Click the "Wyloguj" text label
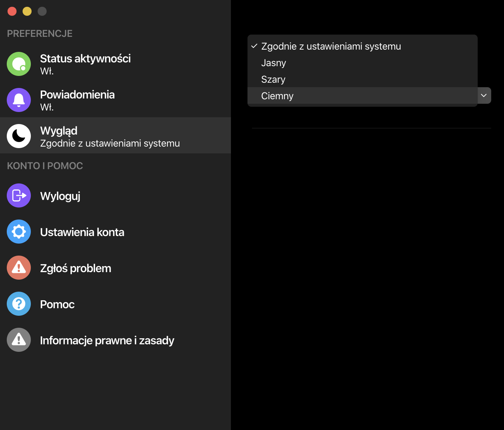The image size is (504, 430). (60, 196)
